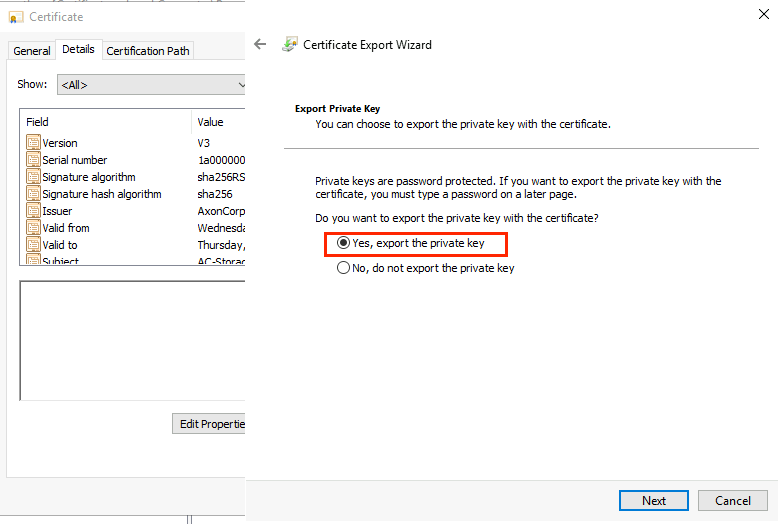
Task: Click the Valid from field icon
Action: (x=33, y=228)
